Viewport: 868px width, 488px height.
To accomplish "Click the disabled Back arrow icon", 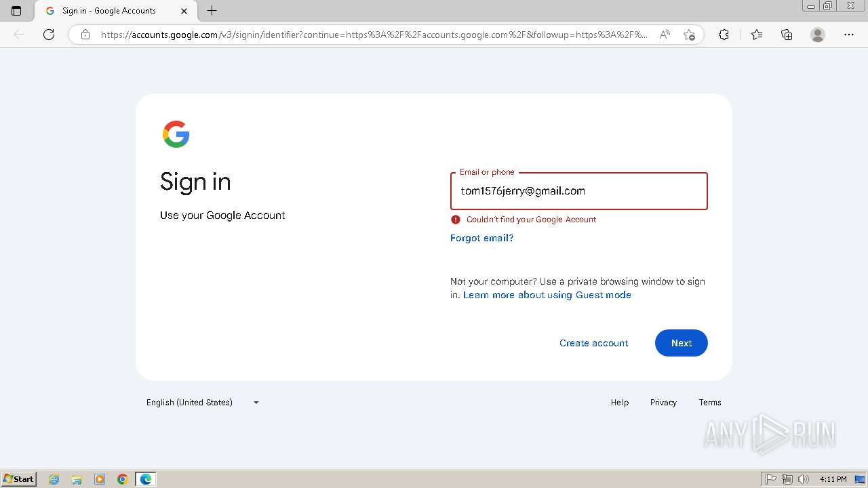I will [19, 35].
